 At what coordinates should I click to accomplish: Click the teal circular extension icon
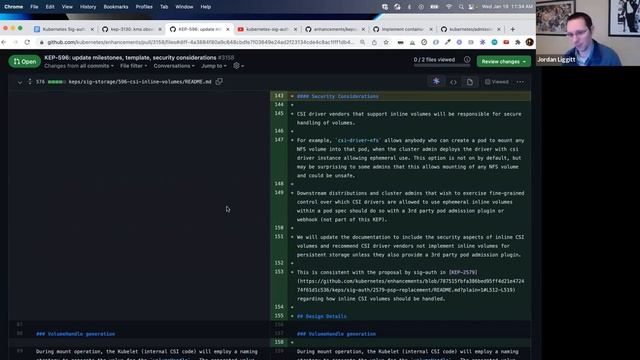pos(494,42)
